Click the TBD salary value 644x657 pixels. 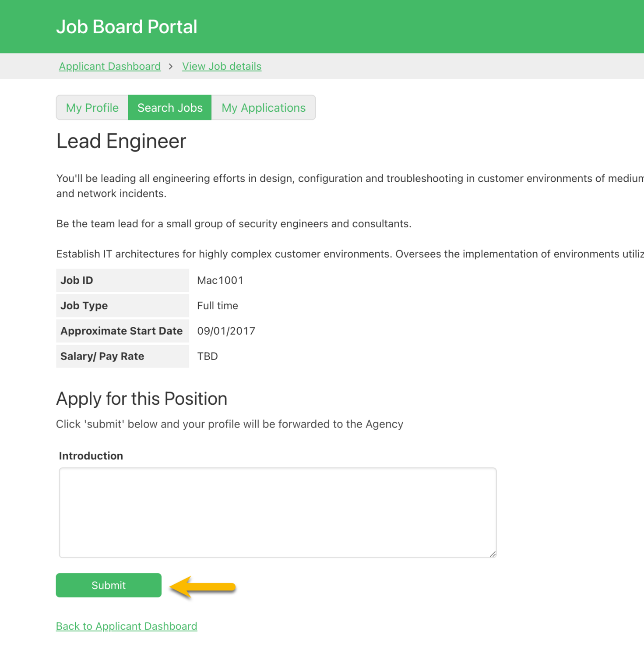pos(207,356)
